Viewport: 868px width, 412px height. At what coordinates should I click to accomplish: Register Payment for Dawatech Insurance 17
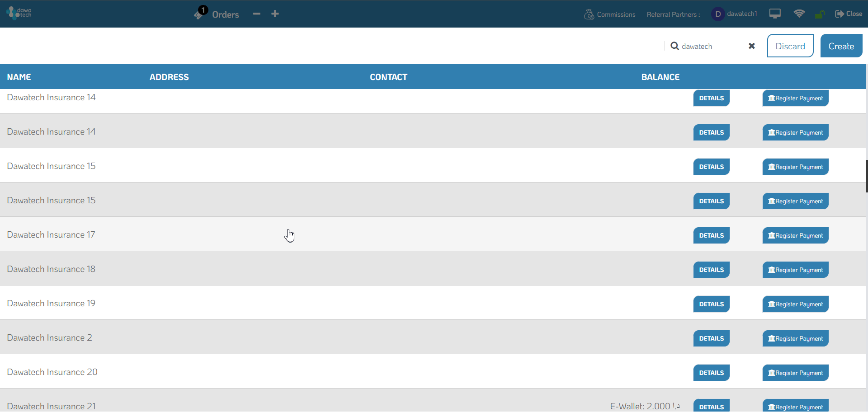(x=796, y=235)
